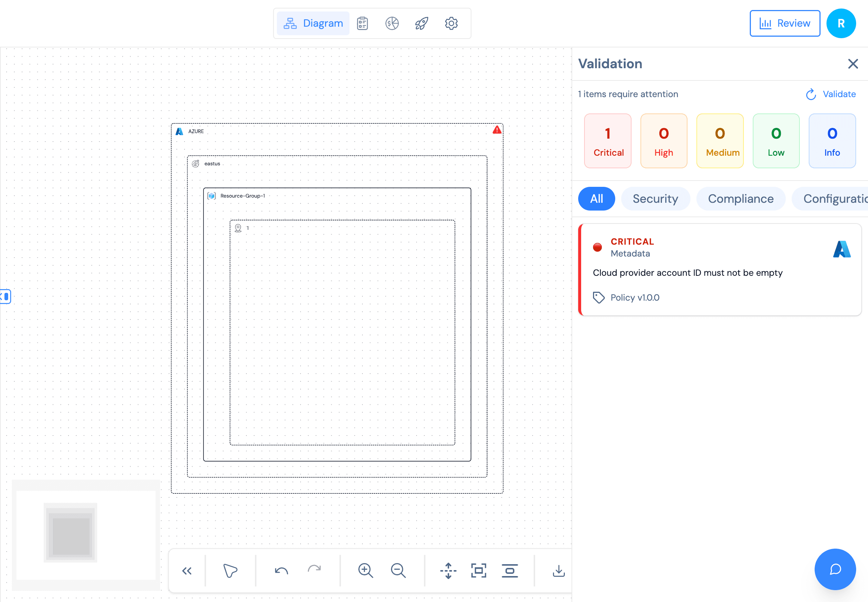Click the Validate refresh link
Viewport: 868px width, 602px height.
[x=831, y=94]
